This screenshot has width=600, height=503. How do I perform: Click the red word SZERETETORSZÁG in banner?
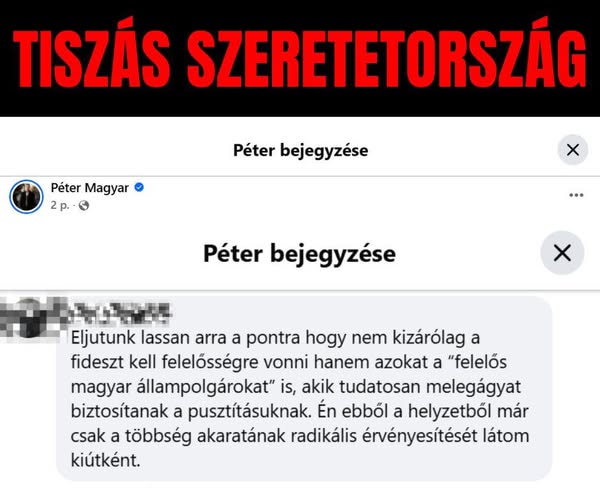tap(387, 55)
